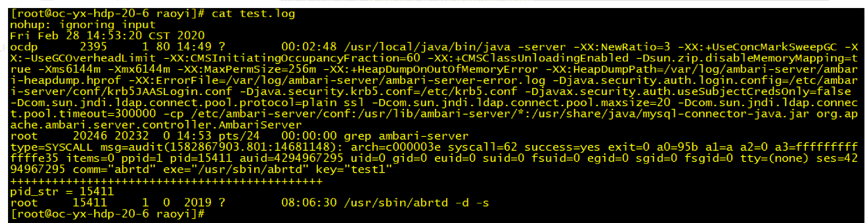
Task: Click the '/usr/sbin/abrtd -d -s' command
Action: point(417,203)
